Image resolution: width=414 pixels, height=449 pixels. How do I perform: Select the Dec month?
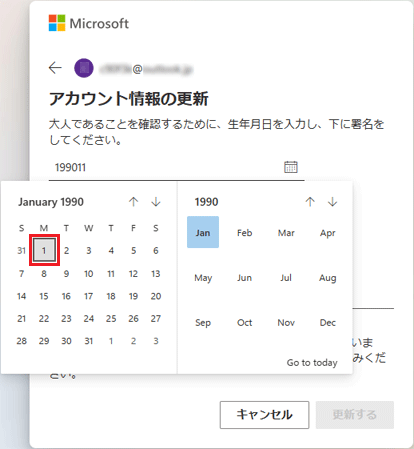pyautogui.click(x=328, y=322)
